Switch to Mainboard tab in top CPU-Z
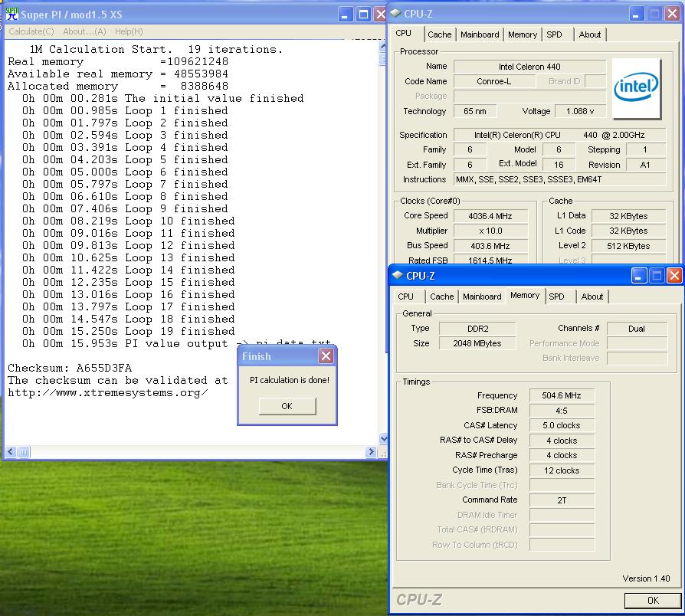Screen dimensions: 685x616 pyautogui.click(x=480, y=34)
